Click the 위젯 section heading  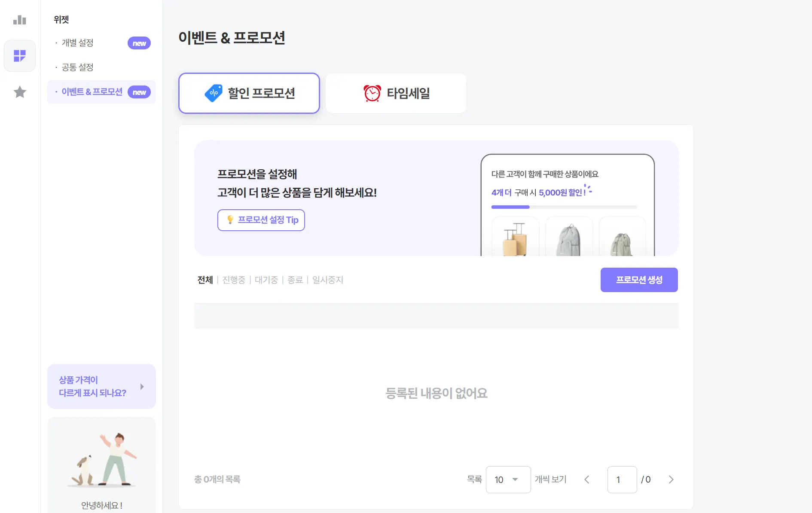pos(61,19)
